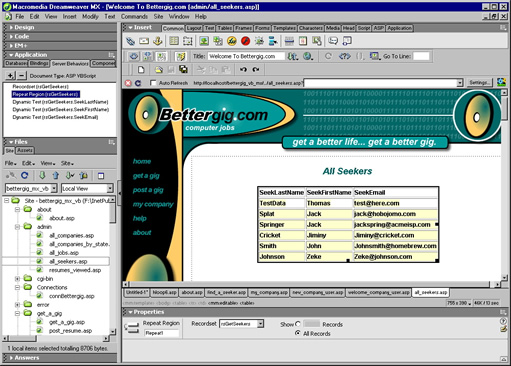Click the 'my company' navigation link

(153, 204)
